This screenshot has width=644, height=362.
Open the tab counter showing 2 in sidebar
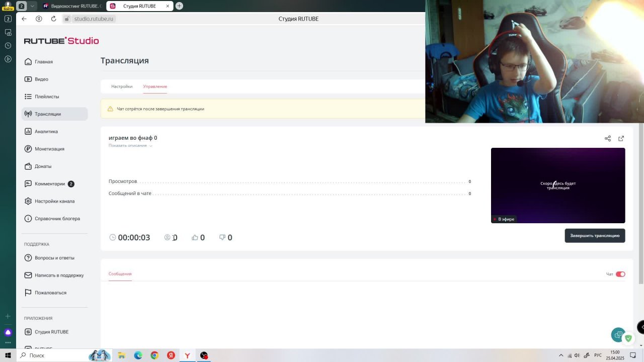point(8,19)
